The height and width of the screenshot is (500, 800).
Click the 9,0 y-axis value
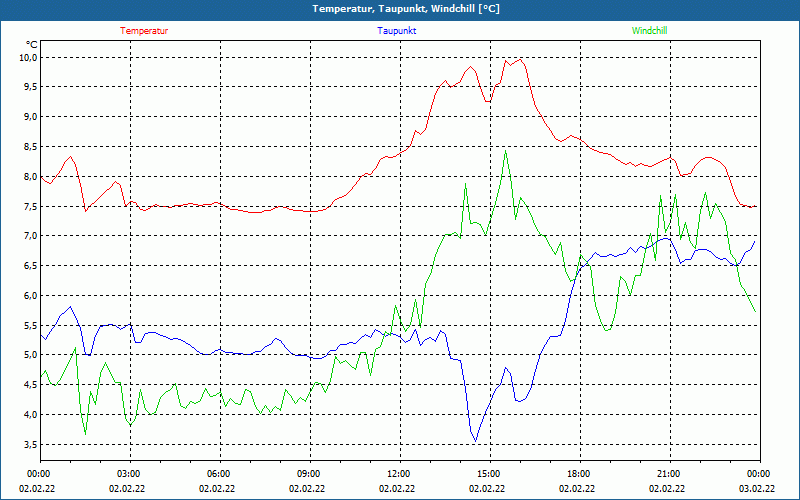coord(31,117)
